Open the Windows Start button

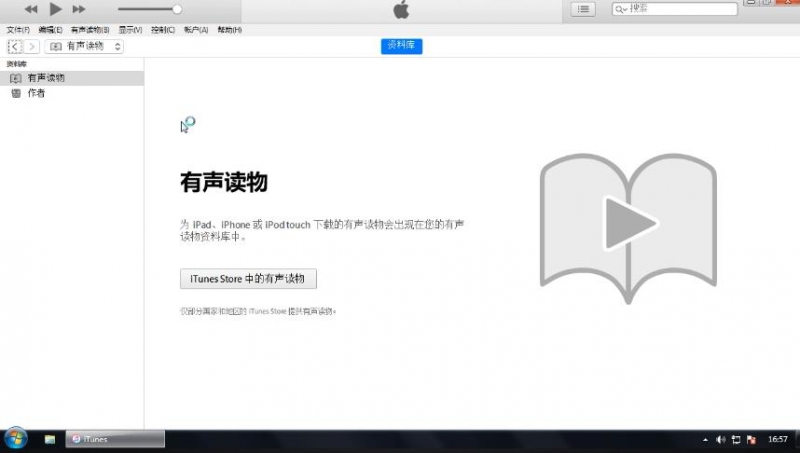click(15, 439)
